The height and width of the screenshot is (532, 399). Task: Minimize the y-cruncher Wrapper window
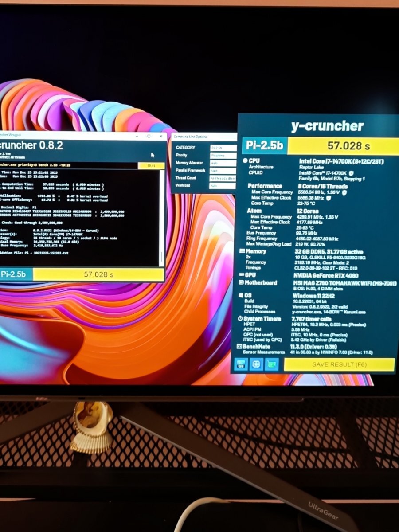click(136, 137)
